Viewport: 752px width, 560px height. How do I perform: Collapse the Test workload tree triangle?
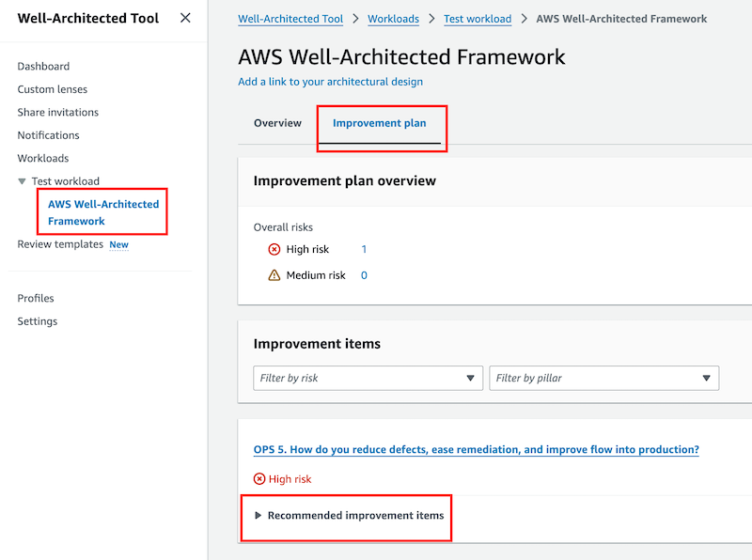coord(22,181)
